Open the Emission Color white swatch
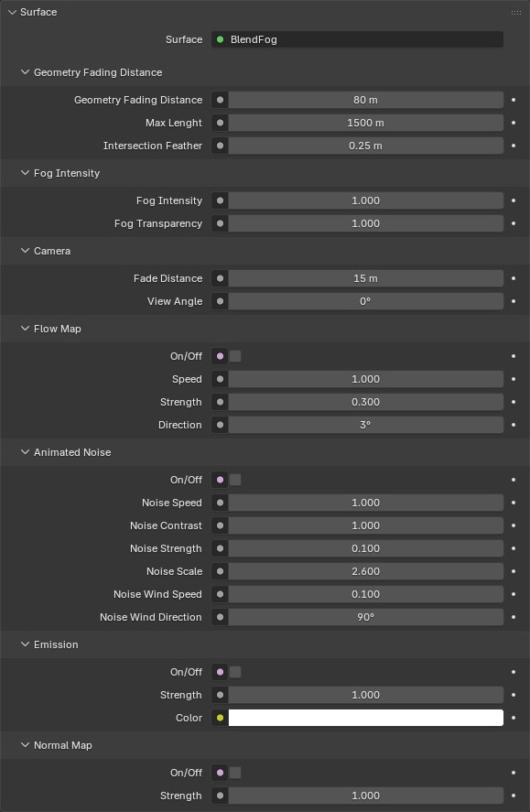 366,718
